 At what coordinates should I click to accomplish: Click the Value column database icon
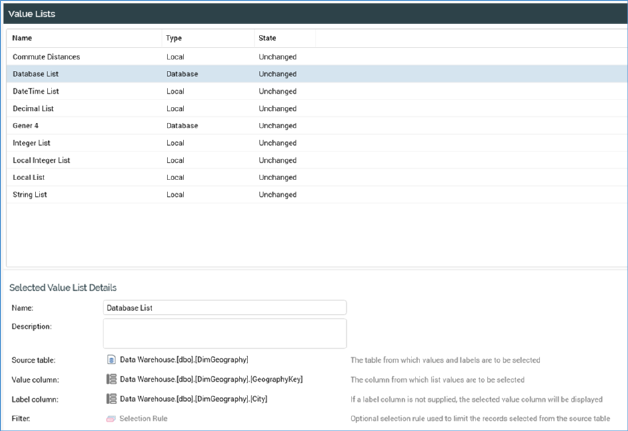[111, 379]
